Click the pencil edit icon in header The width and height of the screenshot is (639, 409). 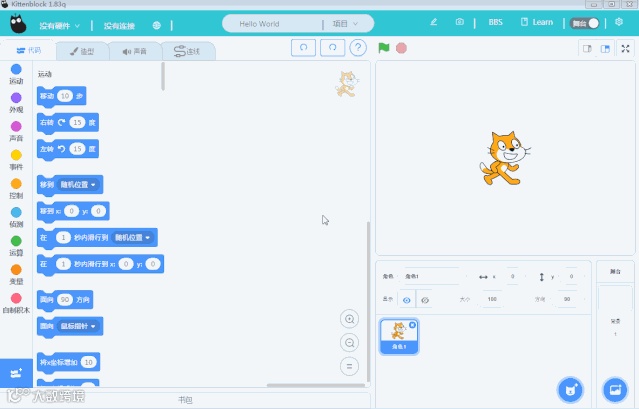click(434, 22)
